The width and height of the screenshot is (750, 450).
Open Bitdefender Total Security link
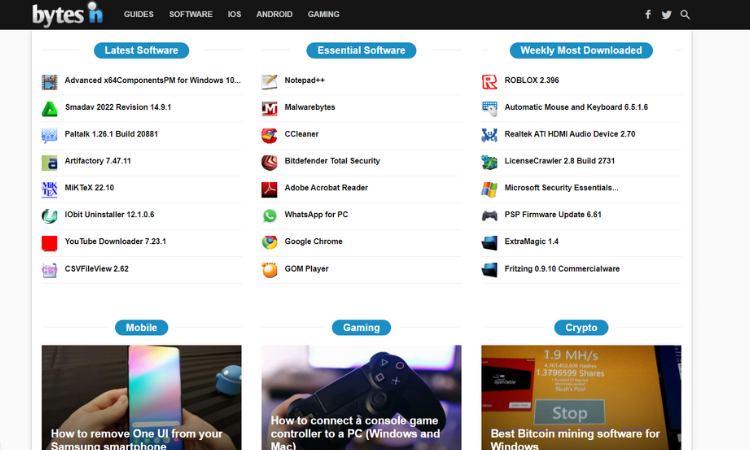pyautogui.click(x=332, y=161)
